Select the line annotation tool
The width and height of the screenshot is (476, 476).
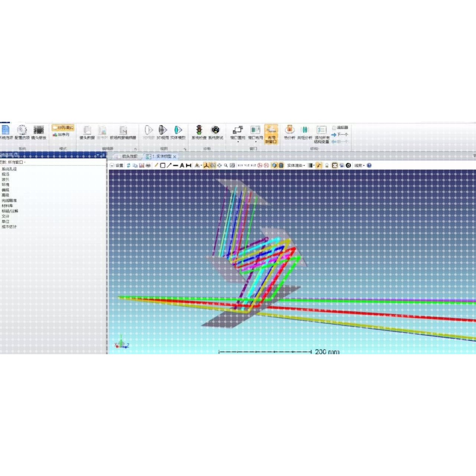(x=176, y=166)
